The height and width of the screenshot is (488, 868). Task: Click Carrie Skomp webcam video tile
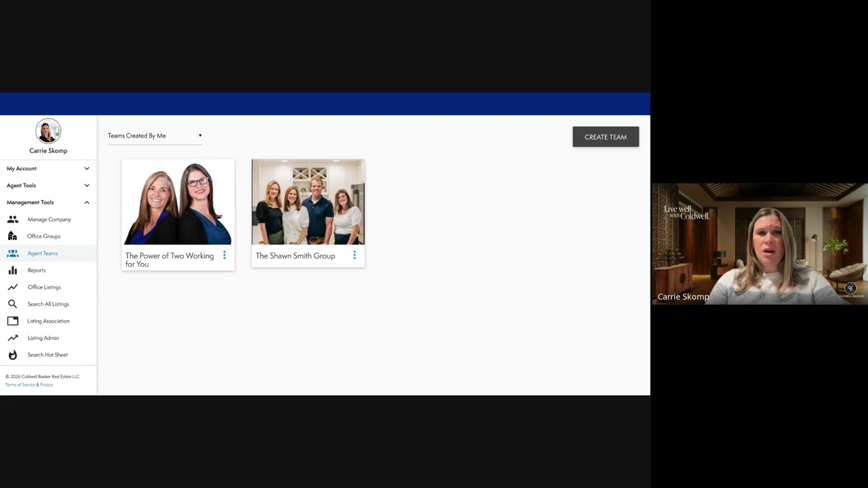coord(759,244)
